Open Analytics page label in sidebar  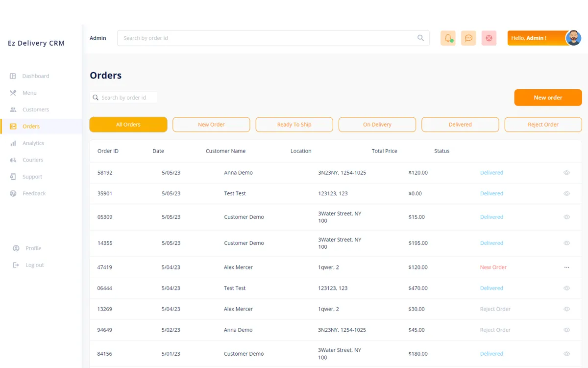point(33,143)
